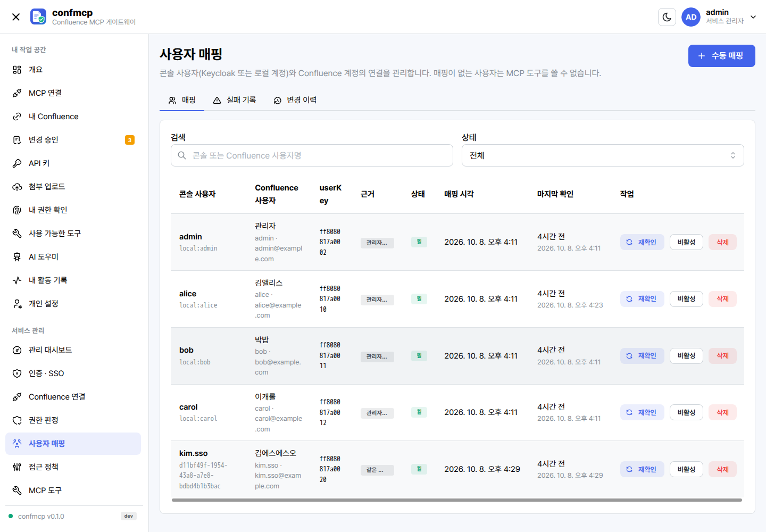Image resolution: width=766 pixels, height=532 pixels.
Task: Close the sidebar with the X icon
Action: (16, 17)
